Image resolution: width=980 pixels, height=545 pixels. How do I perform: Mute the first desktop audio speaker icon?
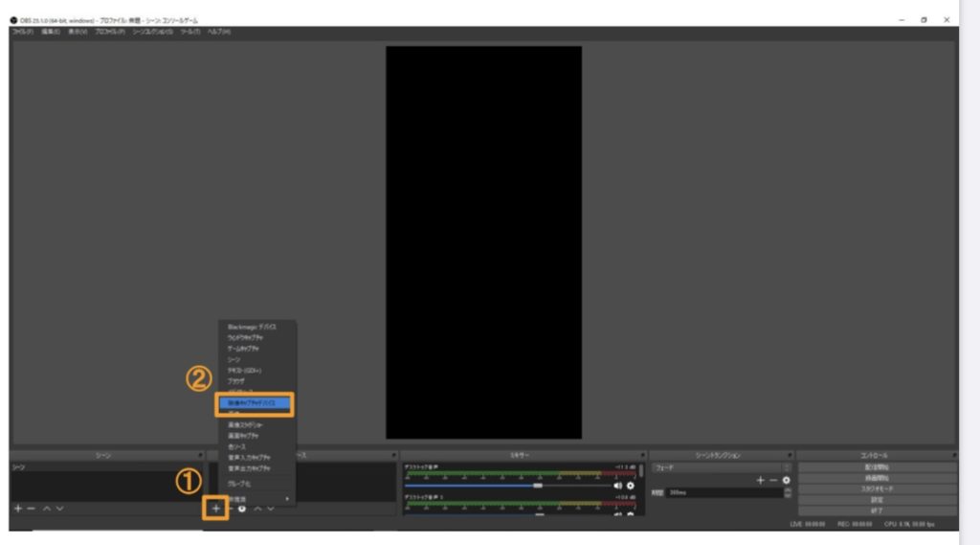[x=617, y=486]
